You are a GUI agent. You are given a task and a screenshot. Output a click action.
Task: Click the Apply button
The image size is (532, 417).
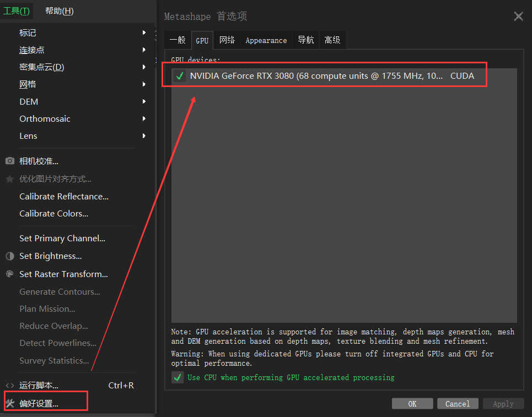pos(503,404)
